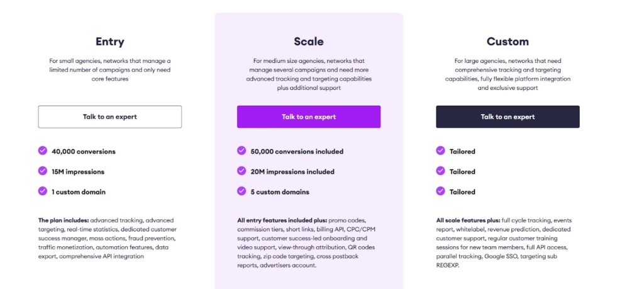Click the 'The plan includes' feature paragraph

108,239
